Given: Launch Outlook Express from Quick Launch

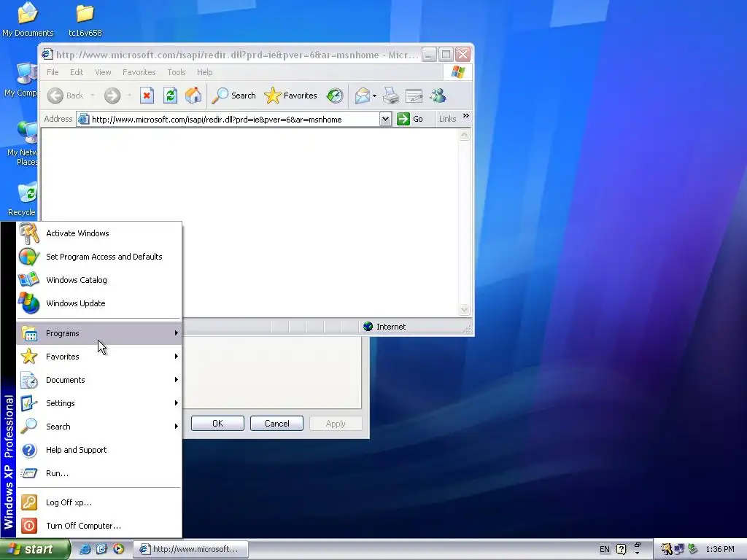Looking at the screenshot, I should pyautogui.click(x=101, y=549).
